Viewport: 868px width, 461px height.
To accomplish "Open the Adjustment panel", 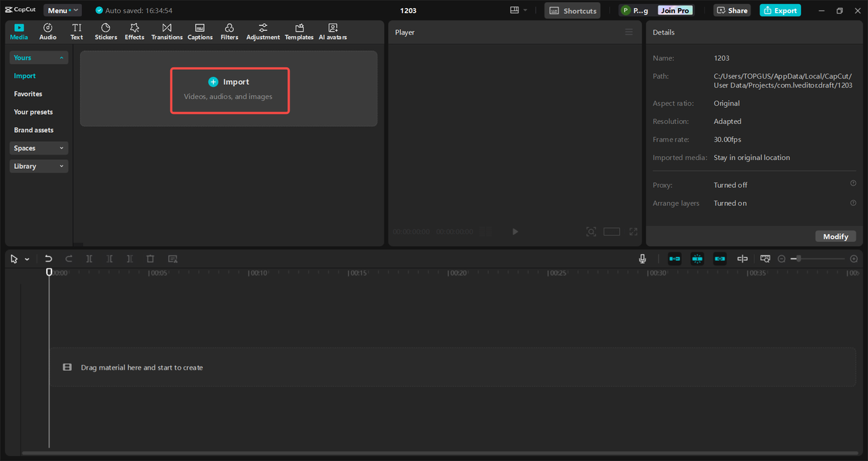I will [x=263, y=31].
